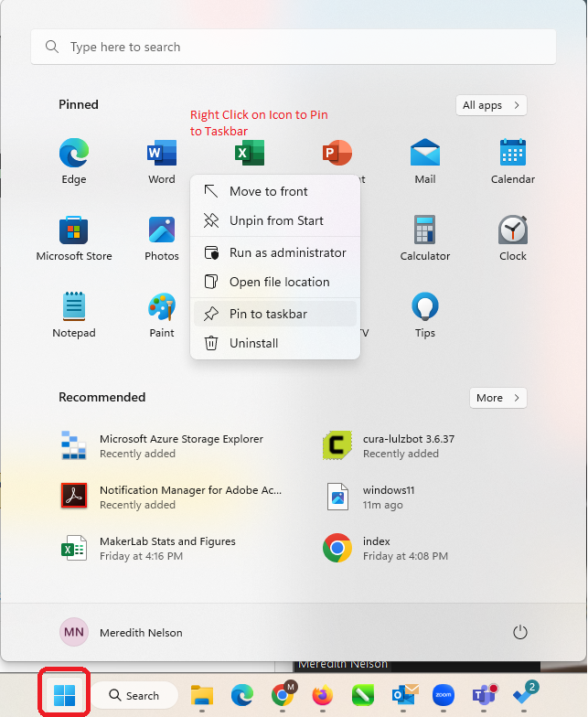The height and width of the screenshot is (717, 588).
Task: Select Pin to taskbar
Action: (274, 314)
